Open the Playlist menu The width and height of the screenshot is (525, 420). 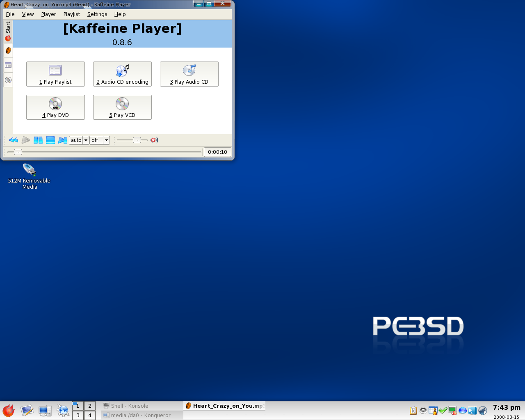[x=72, y=14]
